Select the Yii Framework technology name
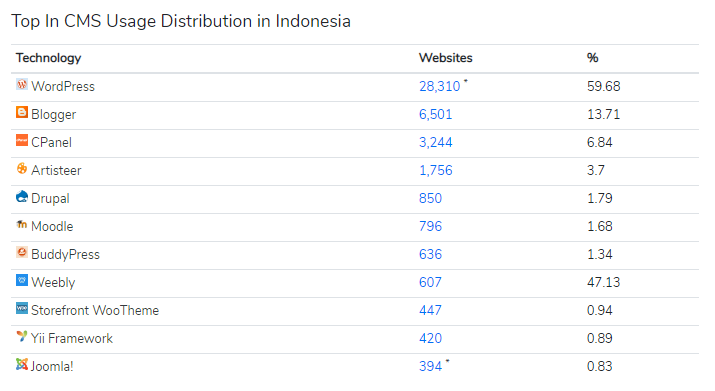 point(72,338)
